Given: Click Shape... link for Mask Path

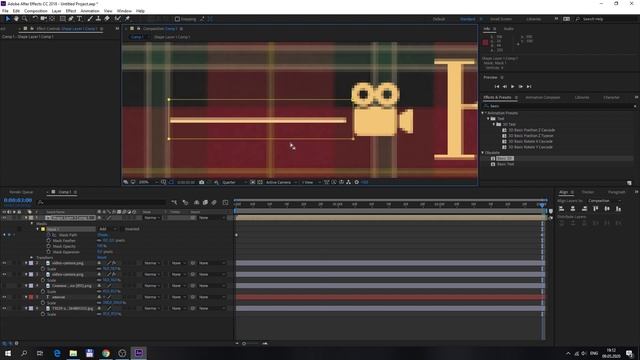Looking at the screenshot, I should (x=103, y=235).
